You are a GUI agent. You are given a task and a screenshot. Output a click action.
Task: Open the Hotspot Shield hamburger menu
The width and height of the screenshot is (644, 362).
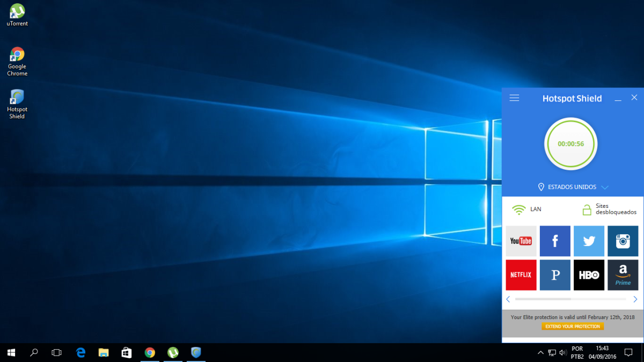514,98
